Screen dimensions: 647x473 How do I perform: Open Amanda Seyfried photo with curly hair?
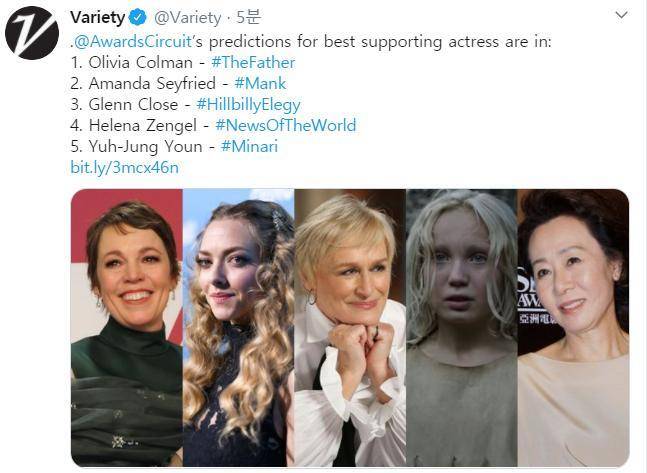(x=238, y=328)
